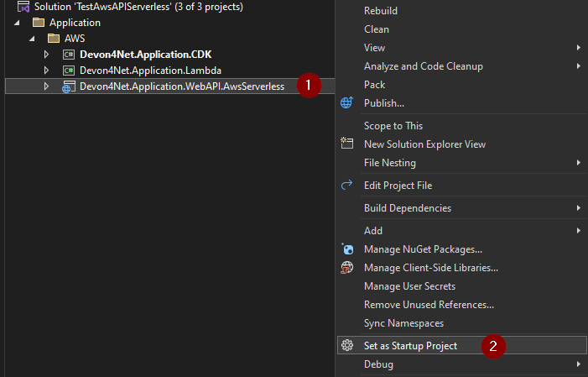Select Remove Unused References...
Viewport: 588px width, 377px height.
pos(429,305)
